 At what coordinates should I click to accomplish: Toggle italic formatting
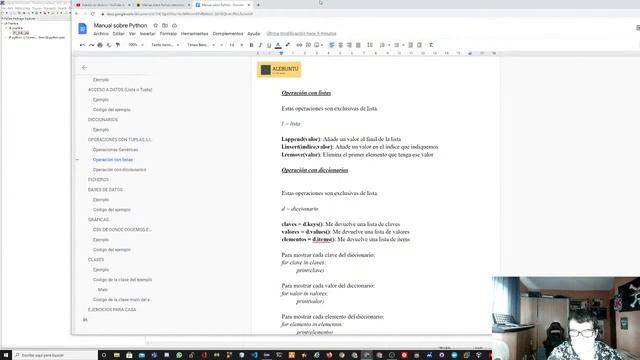(260, 45)
